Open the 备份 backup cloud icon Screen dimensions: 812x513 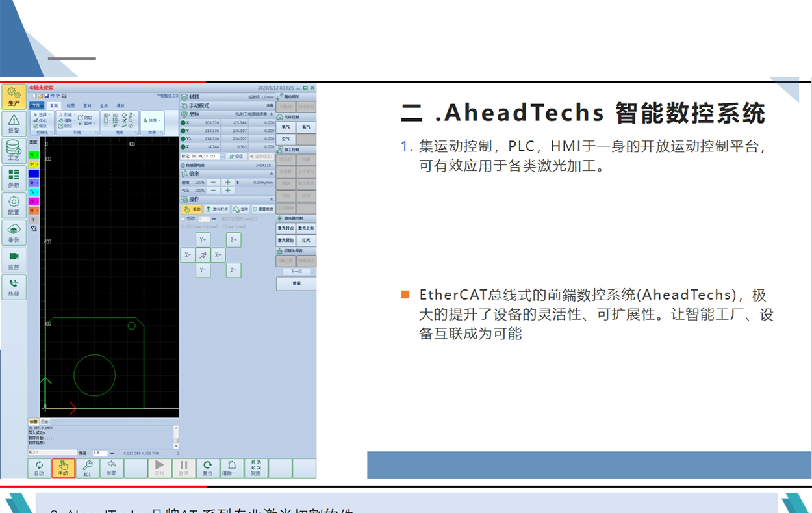click(14, 232)
